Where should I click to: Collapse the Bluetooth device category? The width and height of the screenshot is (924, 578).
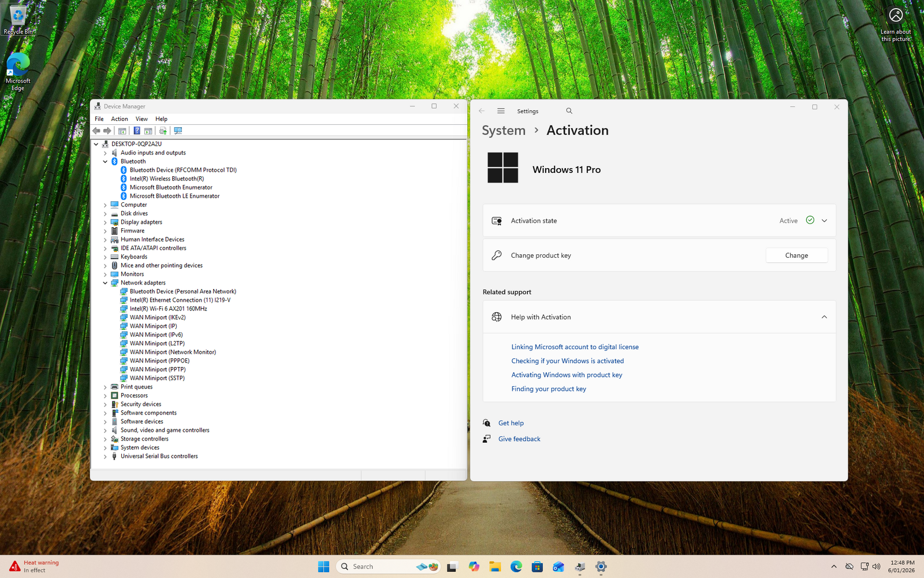coord(105,162)
